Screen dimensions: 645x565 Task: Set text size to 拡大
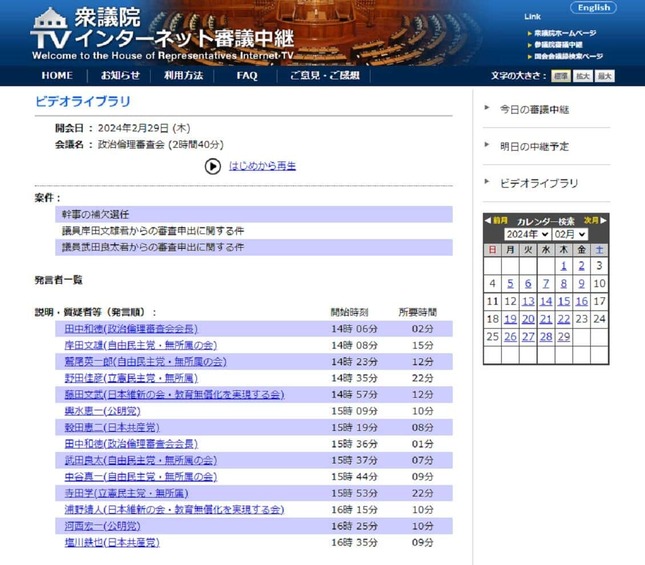point(583,76)
